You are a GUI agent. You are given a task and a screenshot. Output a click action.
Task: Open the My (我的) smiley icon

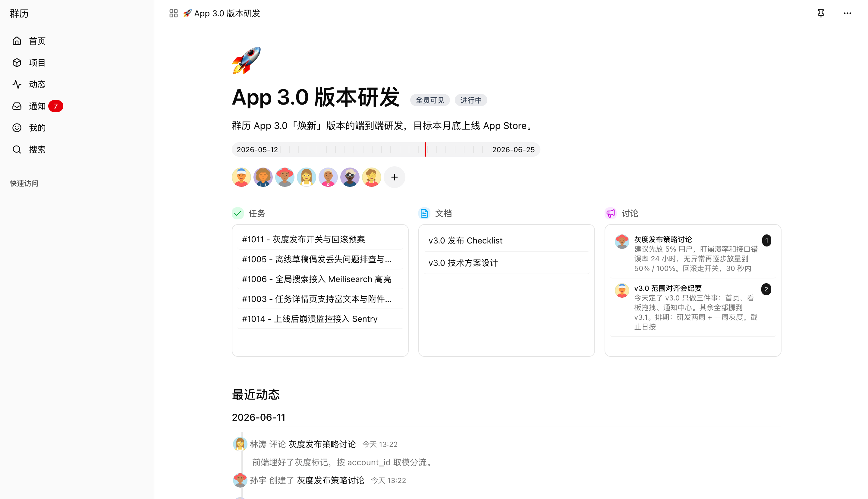point(17,128)
